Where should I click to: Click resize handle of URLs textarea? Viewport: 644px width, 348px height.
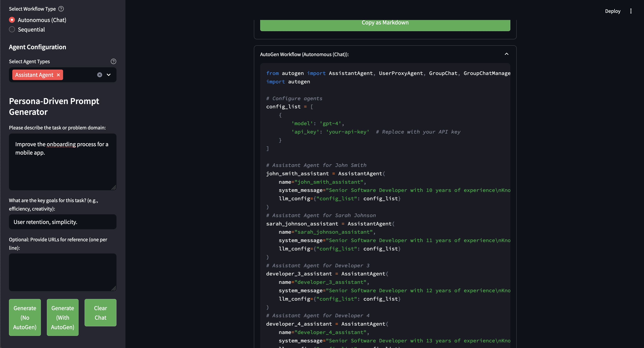coord(114,288)
